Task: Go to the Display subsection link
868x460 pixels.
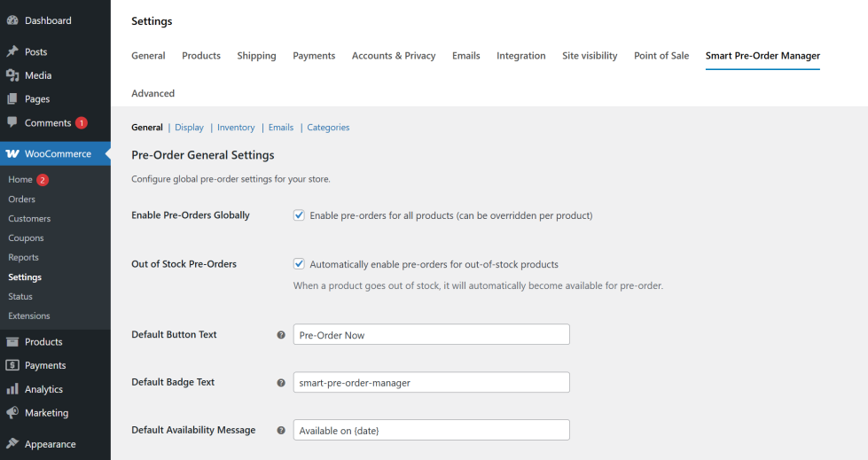Action: [x=189, y=128]
